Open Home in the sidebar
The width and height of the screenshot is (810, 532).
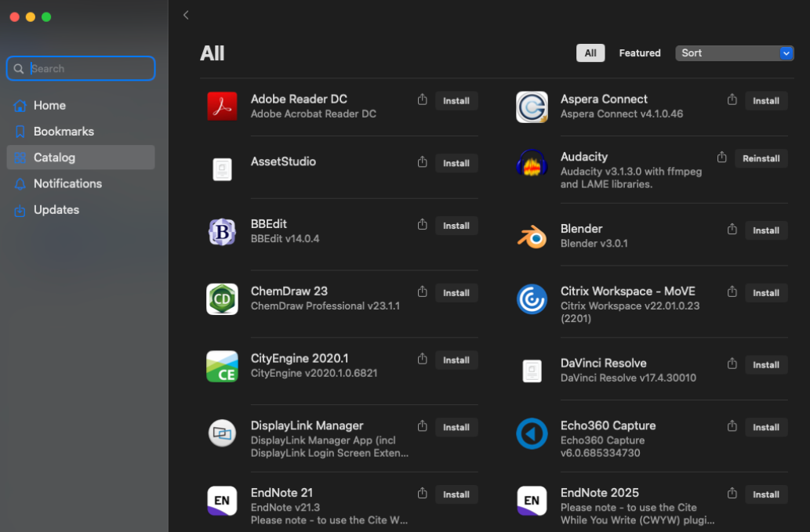point(81,105)
